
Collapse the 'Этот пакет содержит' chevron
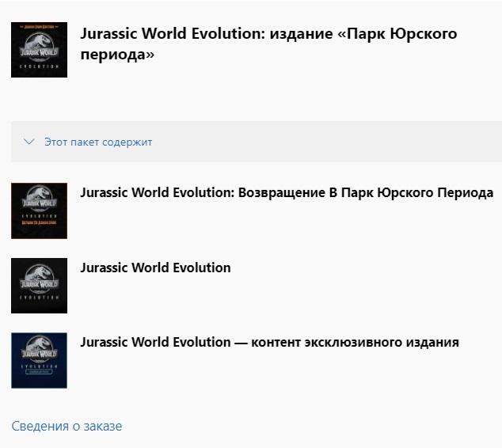tap(29, 142)
